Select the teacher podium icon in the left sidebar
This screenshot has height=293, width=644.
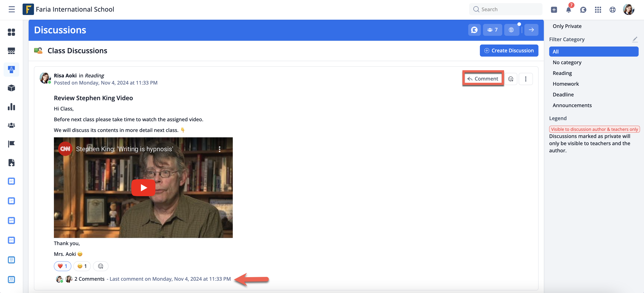(11, 70)
